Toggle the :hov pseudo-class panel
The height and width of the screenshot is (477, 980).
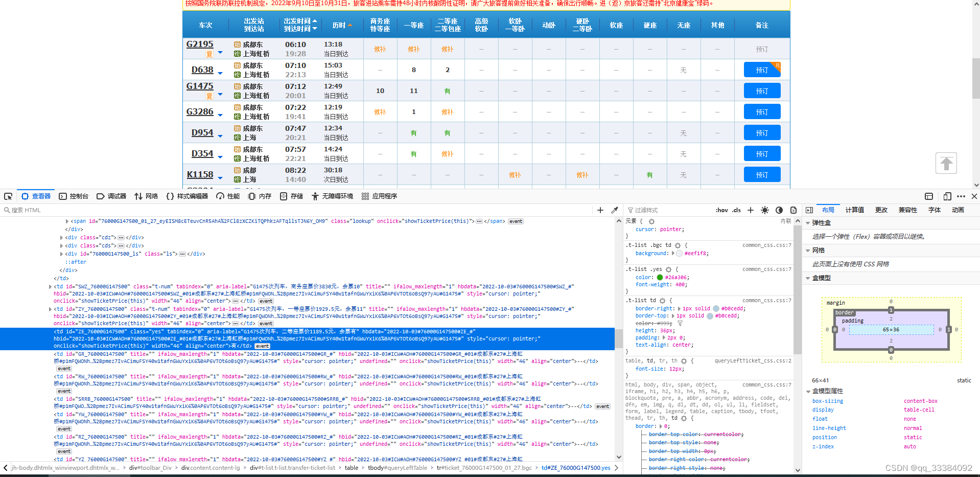click(x=721, y=210)
